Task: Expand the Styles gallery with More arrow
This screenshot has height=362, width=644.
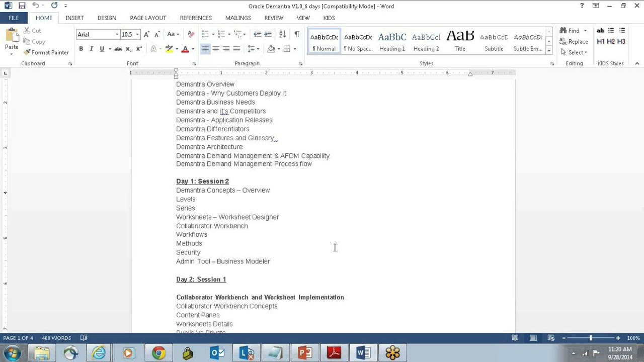Action: 549,51
